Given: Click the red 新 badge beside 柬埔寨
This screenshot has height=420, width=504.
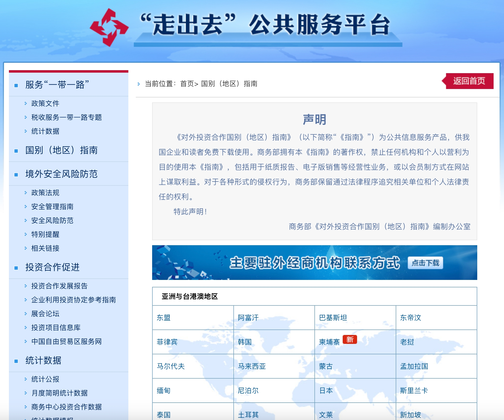Looking at the screenshot, I should 350,339.
